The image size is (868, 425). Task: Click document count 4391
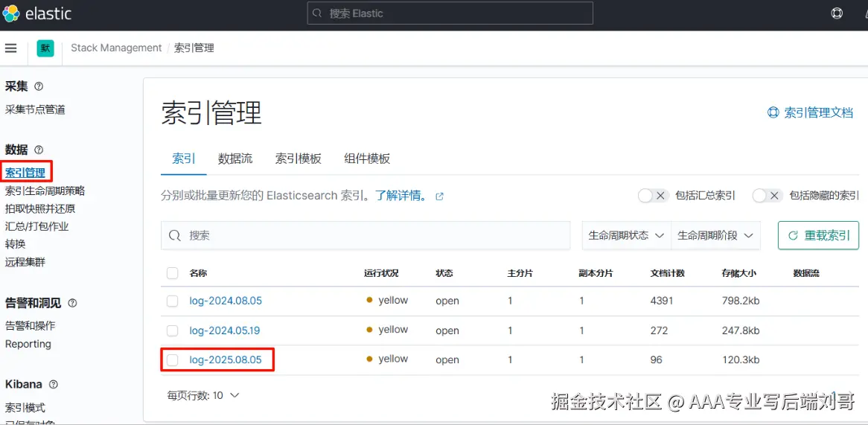[x=662, y=301]
